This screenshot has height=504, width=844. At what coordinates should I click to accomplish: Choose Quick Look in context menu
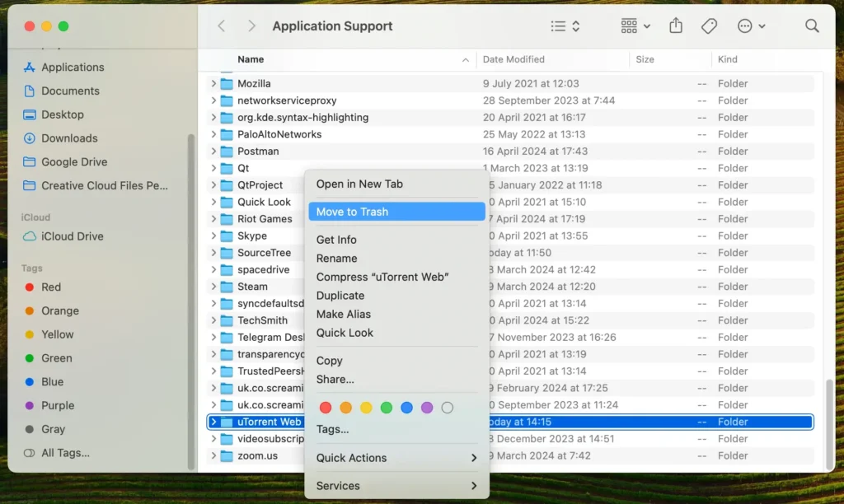click(x=396, y=333)
